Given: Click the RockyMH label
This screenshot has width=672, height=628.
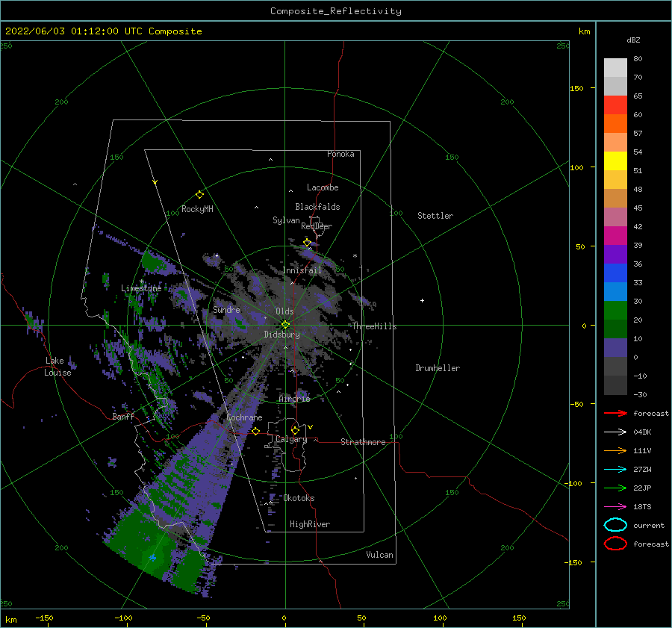Looking at the screenshot, I should (197, 209).
